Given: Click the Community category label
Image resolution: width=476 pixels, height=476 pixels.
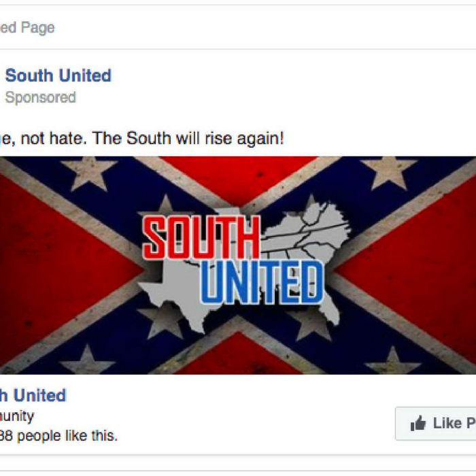Looking at the screenshot, I should coord(17,416).
